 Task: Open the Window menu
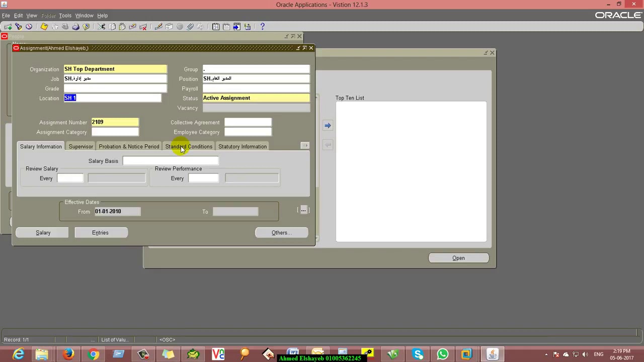[x=85, y=16]
